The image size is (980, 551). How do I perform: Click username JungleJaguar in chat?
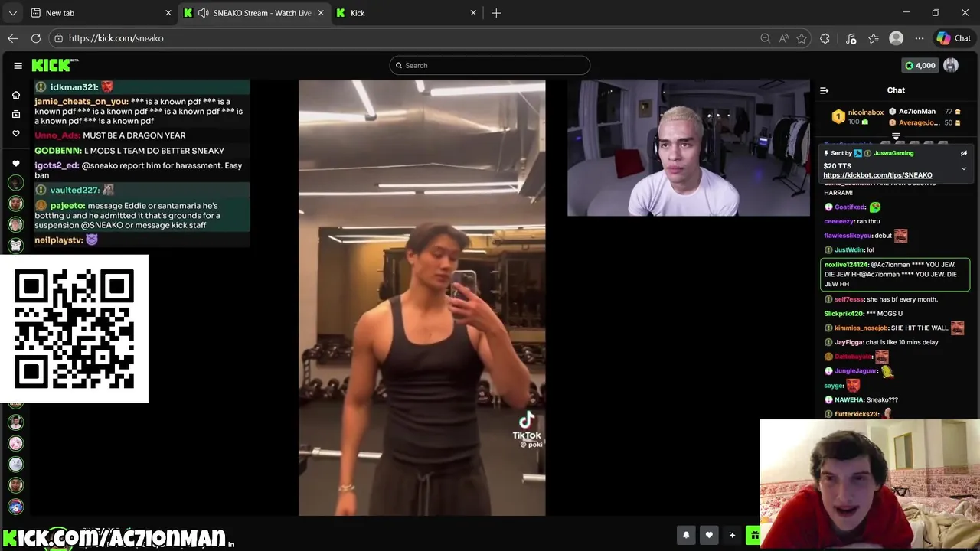pyautogui.click(x=856, y=371)
